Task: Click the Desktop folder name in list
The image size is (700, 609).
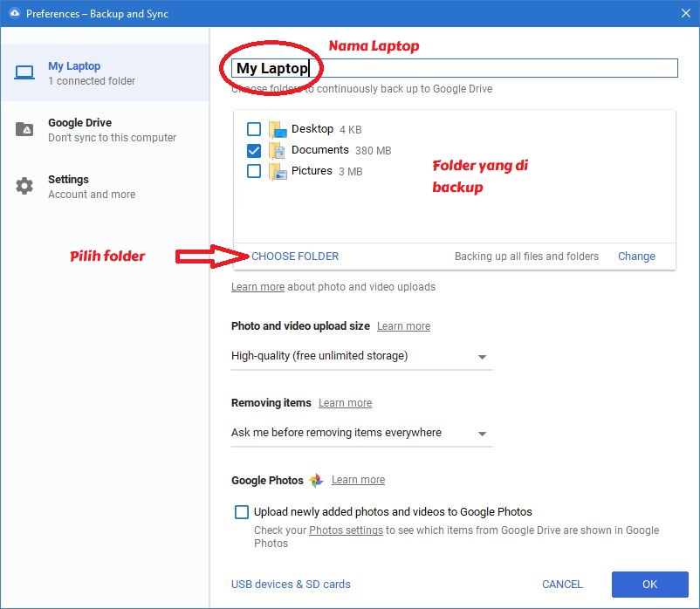Action: click(x=312, y=129)
